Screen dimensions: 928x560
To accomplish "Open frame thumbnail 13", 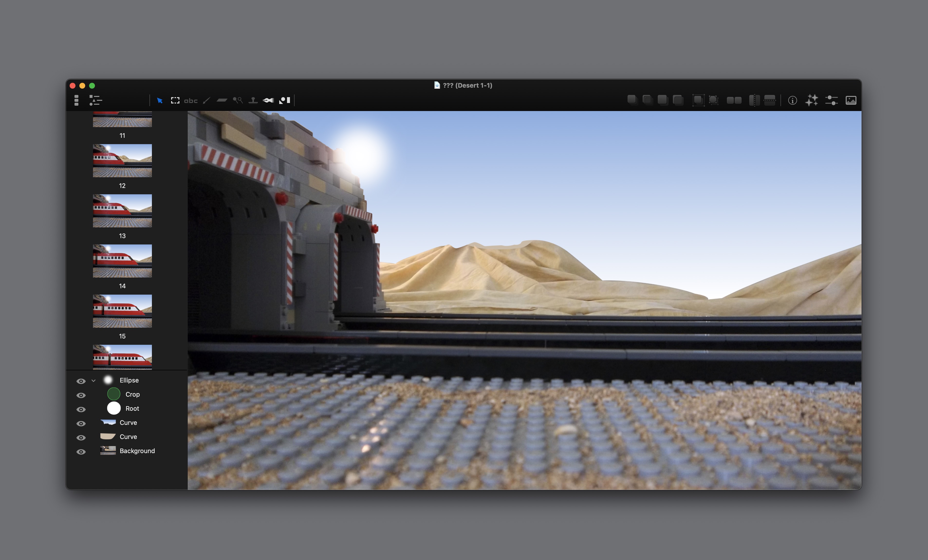I will [x=122, y=211].
